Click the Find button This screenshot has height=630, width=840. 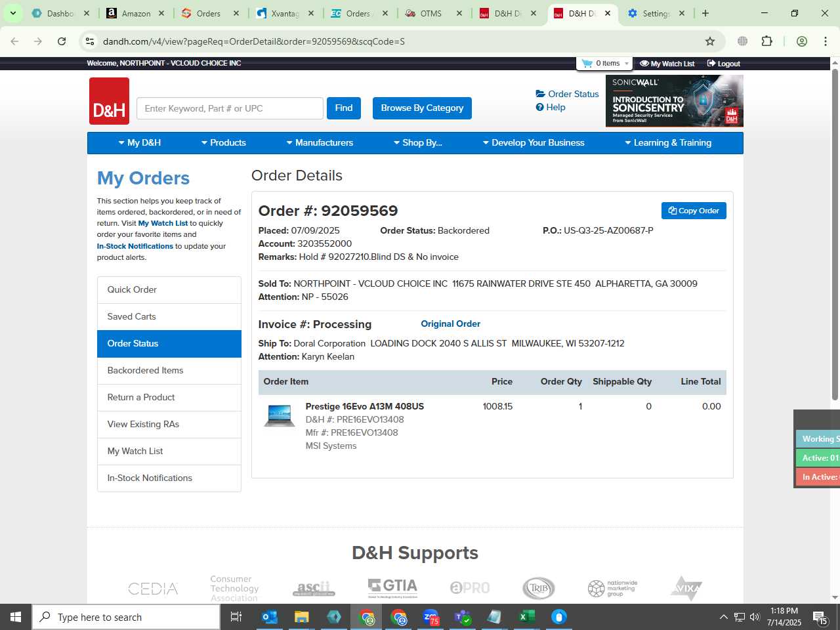344,108
